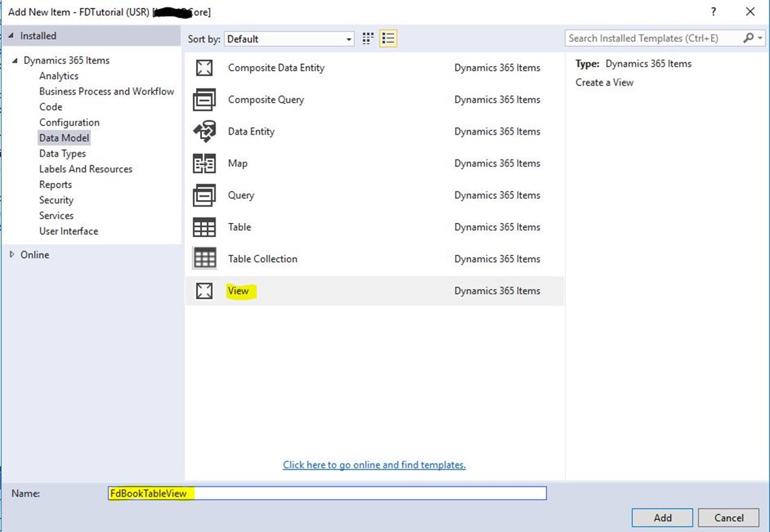The width and height of the screenshot is (770, 532).
Task: Select the Reports category
Action: tap(56, 185)
